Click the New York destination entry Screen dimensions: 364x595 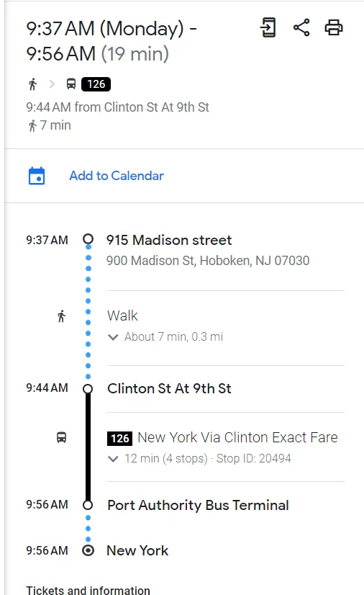[137, 550]
